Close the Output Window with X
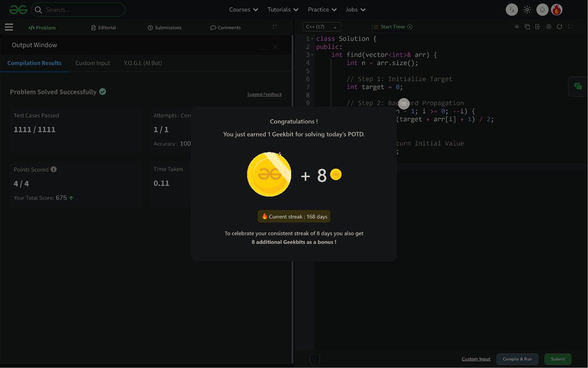 click(x=275, y=46)
